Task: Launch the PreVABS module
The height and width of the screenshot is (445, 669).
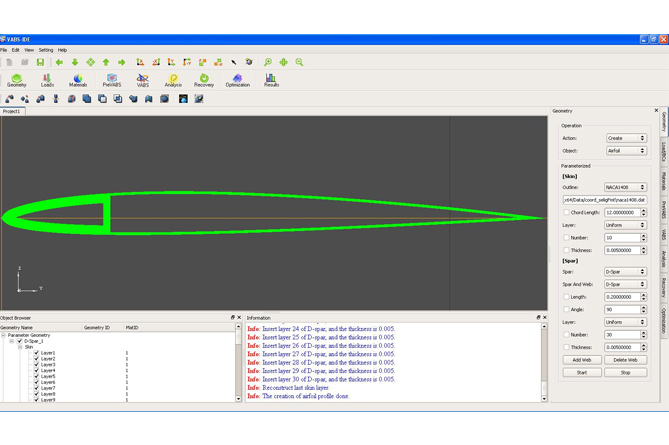Action: pyautogui.click(x=111, y=80)
